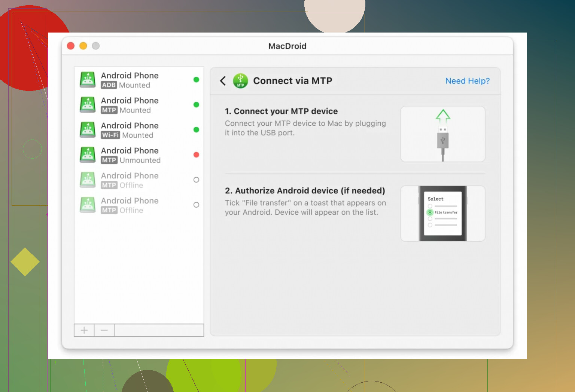Click the green status dot on the Wi-Fi row
The height and width of the screenshot is (392, 575).
point(196,130)
